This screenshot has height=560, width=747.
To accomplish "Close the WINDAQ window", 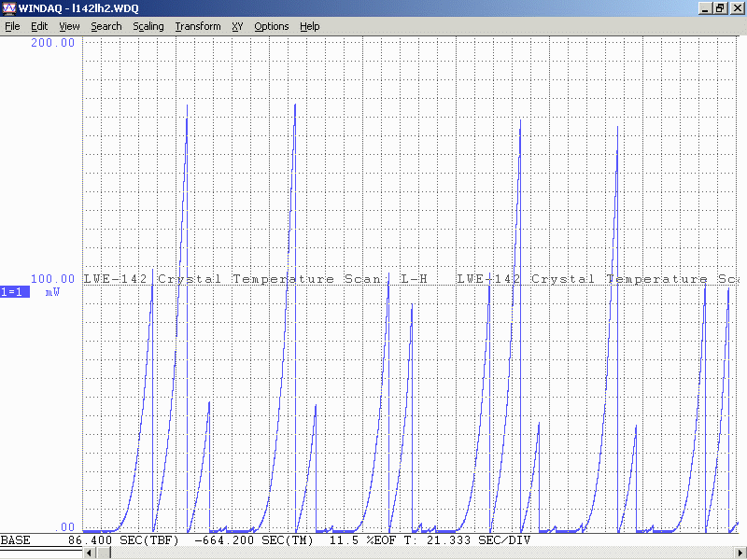I will tap(736, 8).
